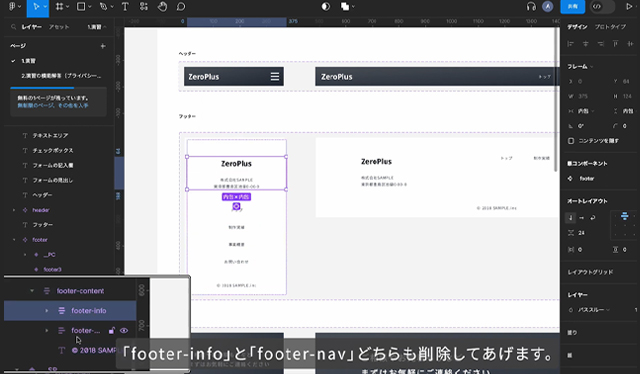The height and width of the screenshot is (374, 640).
Task: Select the Hand tool
Action: [x=162, y=7]
